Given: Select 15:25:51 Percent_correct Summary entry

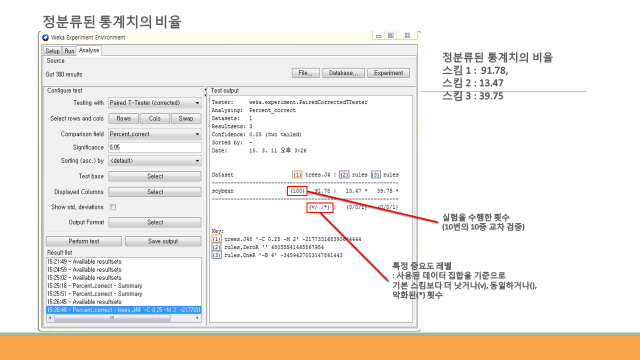Looking at the screenshot, I should pos(95,294).
